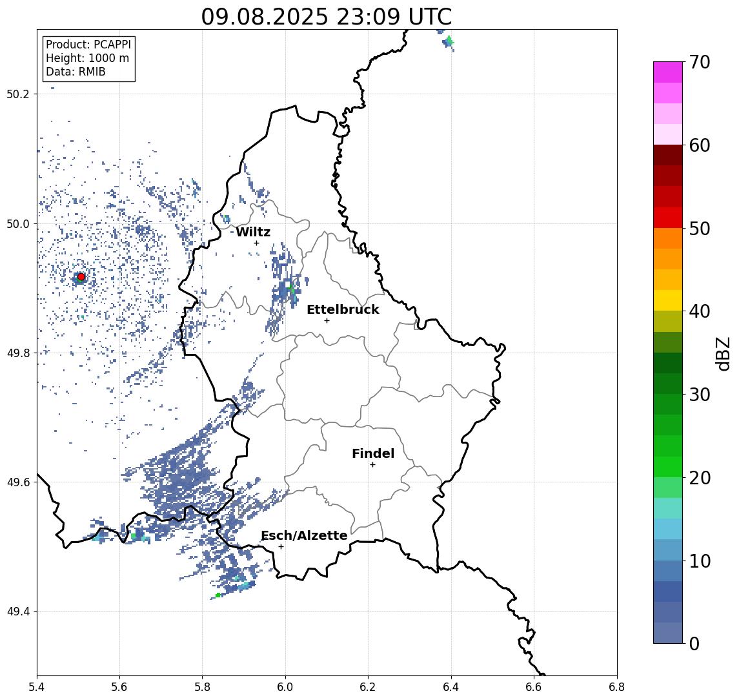
Task: Click the colorbar tick label 20
Action: [x=700, y=478]
